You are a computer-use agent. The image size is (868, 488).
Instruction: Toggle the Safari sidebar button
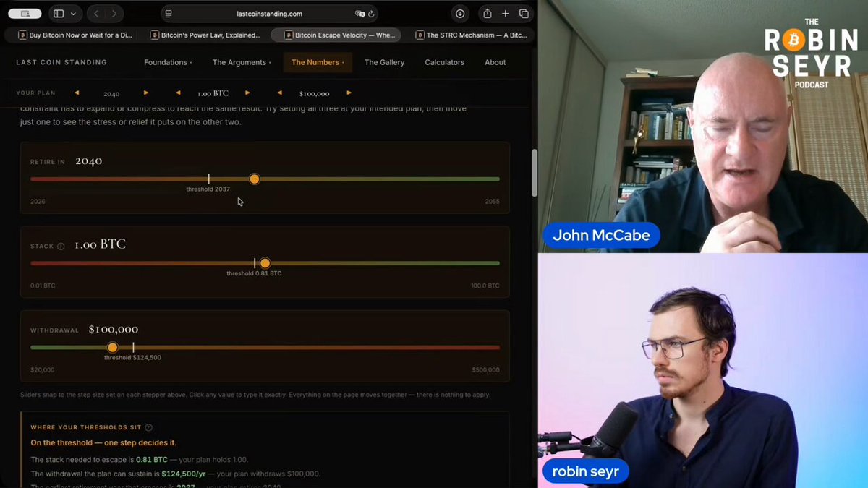[59, 14]
